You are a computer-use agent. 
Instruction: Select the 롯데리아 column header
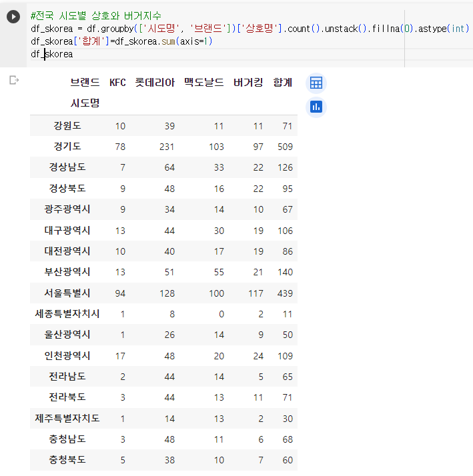click(155, 82)
